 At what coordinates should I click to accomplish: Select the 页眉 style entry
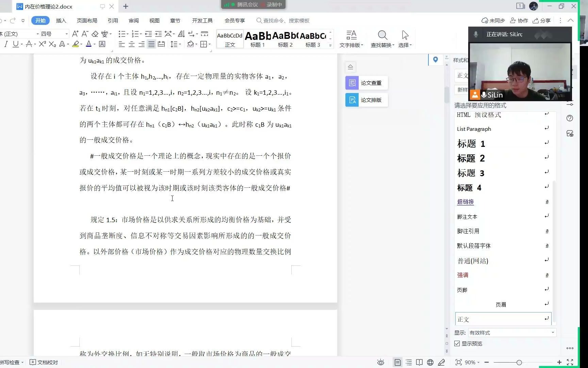pos(503,304)
